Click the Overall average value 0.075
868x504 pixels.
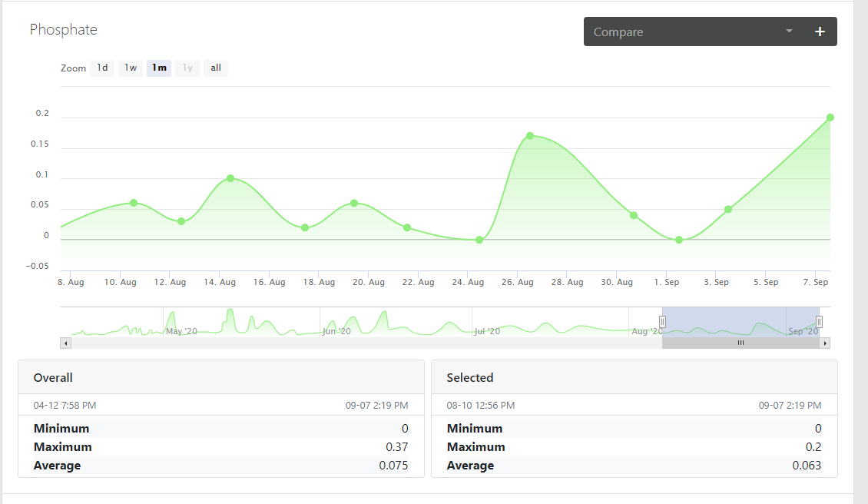pos(393,466)
